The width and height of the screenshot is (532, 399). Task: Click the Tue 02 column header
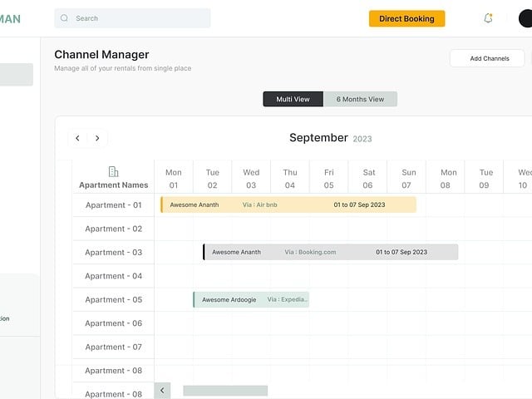pos(213,179)
